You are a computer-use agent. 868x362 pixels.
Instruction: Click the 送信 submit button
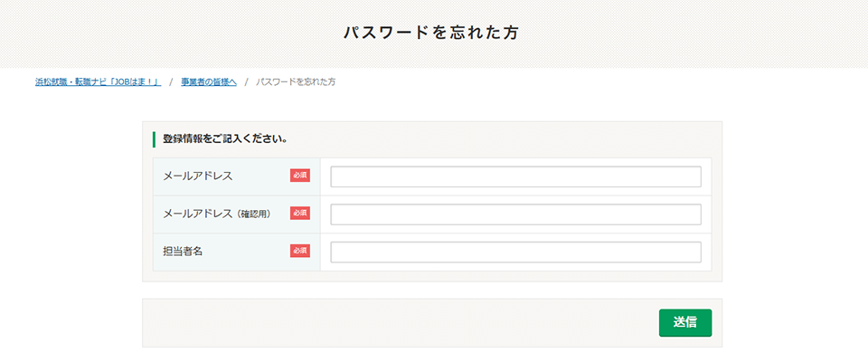pyautogui.click(x=684, y=322)
